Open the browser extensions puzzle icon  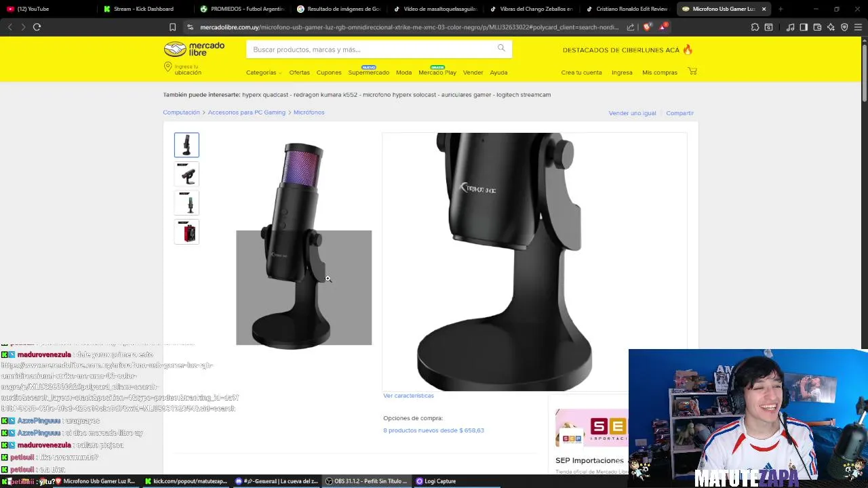coord(755,27)
